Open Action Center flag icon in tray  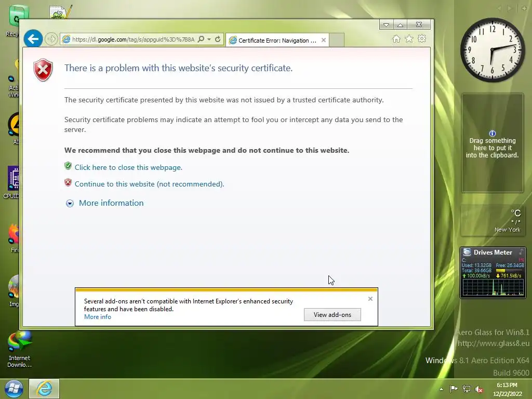coord(454,389)
